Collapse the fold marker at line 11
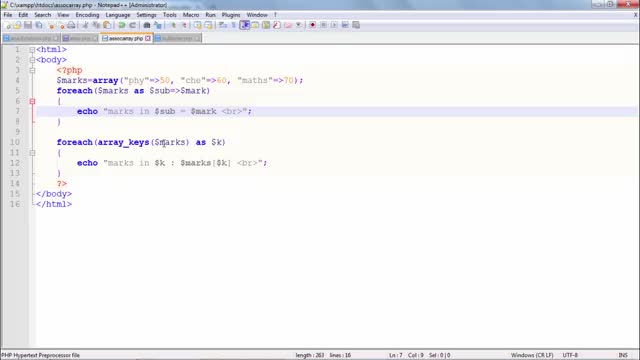The height and width of the screenshot is (360, 640). point(32,153)
